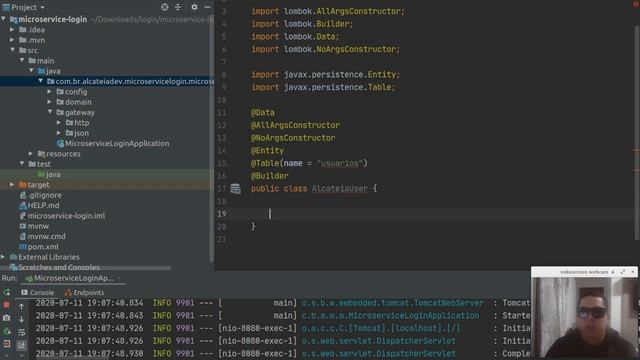Collapse the microservice-login root node
Image resolution: width=640 pixels, height=360 pixels.
point(4,19)
